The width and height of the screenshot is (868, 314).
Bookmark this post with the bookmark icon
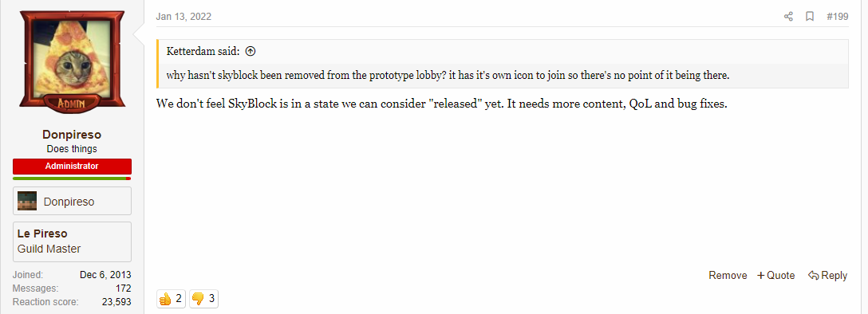809,17
